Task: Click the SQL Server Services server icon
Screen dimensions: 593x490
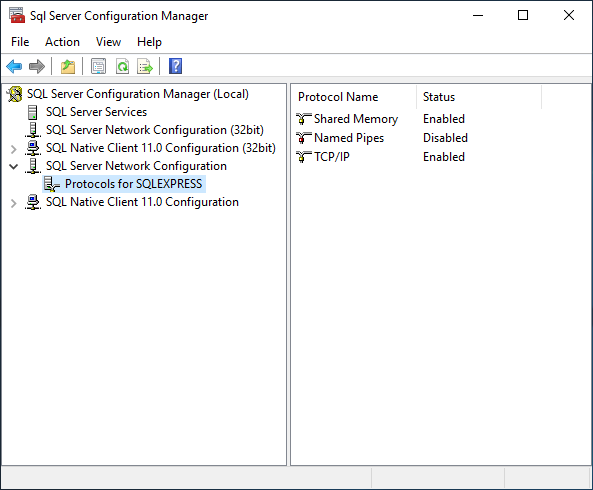Action: coord(33,112)
